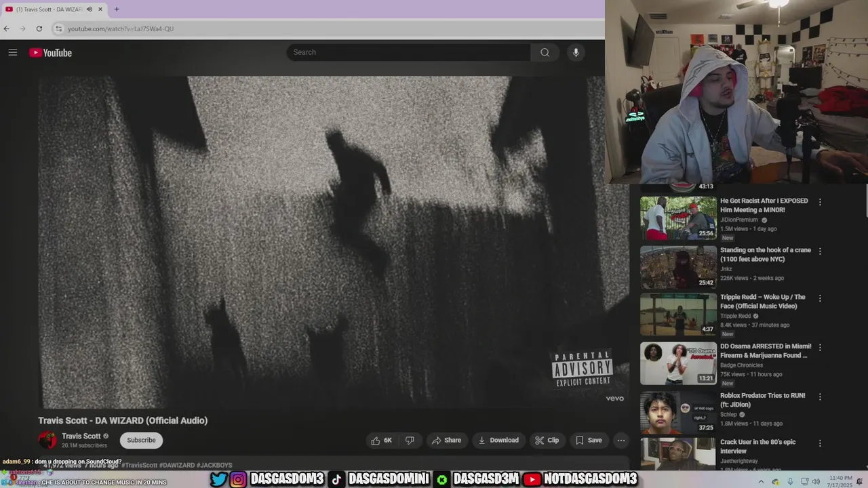Create a clip with the Clip button
Viewport: 868px width, 488px height.
coord(547,440)
